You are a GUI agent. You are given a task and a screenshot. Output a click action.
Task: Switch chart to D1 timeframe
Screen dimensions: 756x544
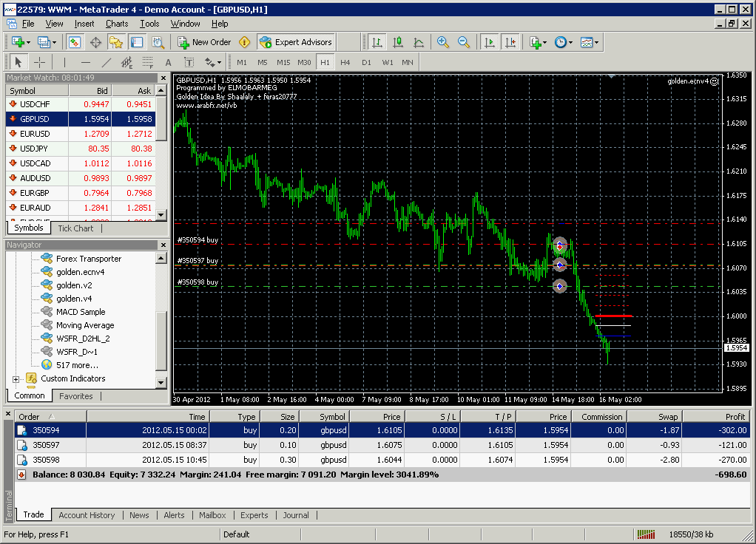click(x=366, y=62)
